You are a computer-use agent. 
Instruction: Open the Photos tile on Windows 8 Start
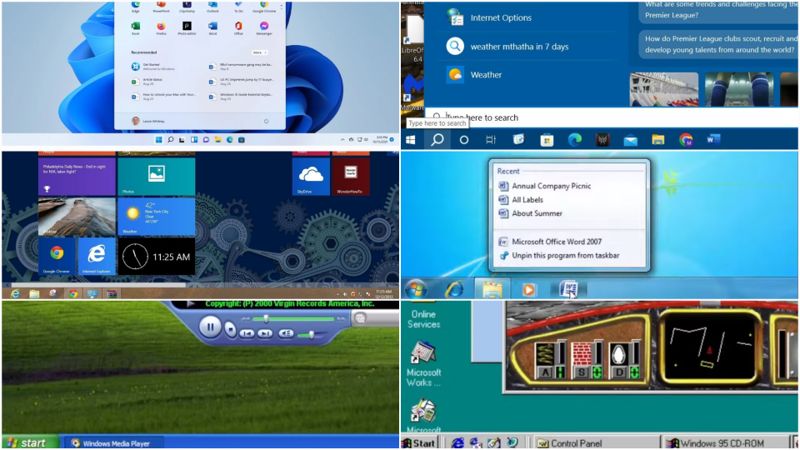point(156,177)
